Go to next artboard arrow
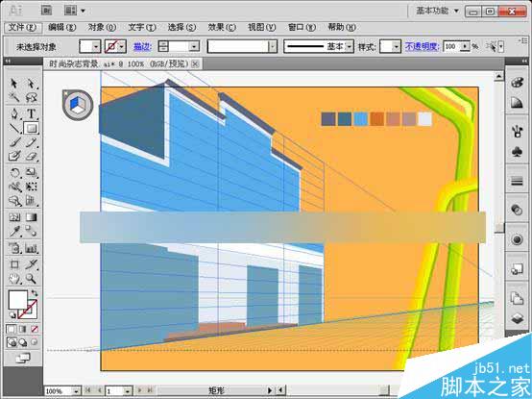Screen dimensions: 532x399 pos(140,391)
